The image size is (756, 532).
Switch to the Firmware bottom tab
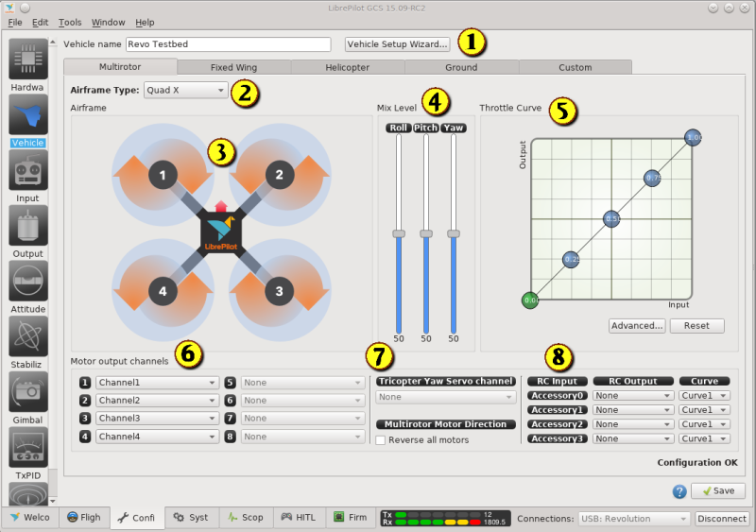point(351,518)
